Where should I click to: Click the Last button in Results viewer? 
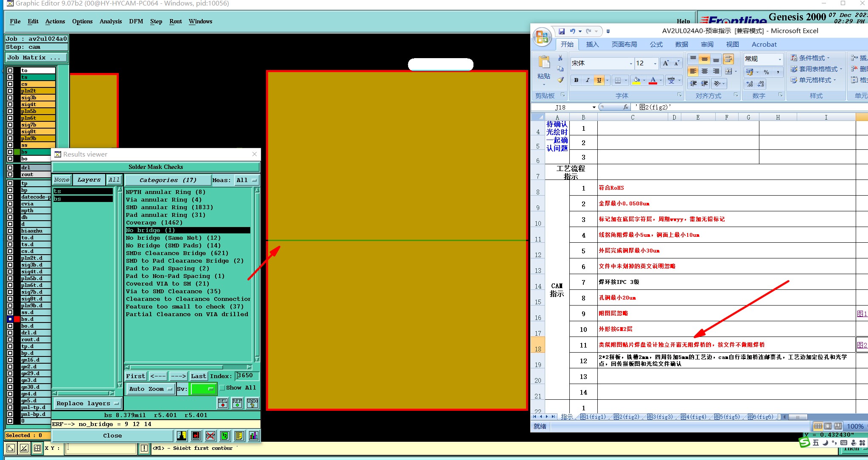pyautogui.click(x=199, y=376)
